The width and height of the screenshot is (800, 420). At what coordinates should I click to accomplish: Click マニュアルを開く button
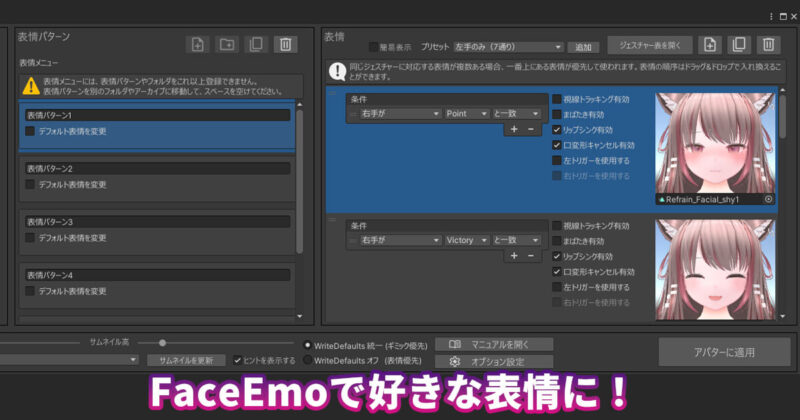pyautogui.click(x=494, y=344)
